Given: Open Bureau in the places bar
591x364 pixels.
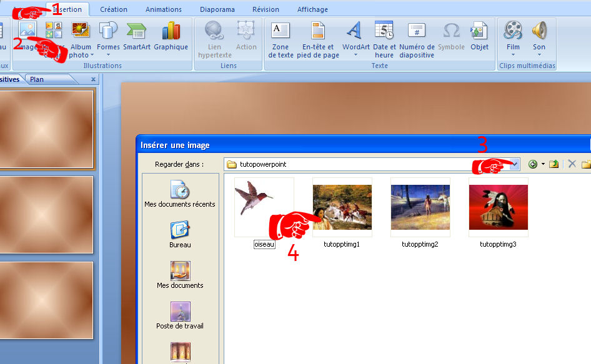Looking at the screenshot, I should pos(180,235).
